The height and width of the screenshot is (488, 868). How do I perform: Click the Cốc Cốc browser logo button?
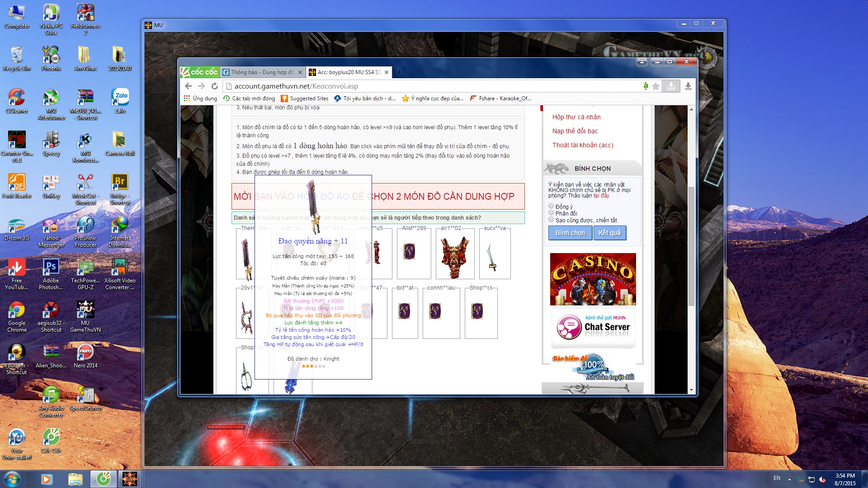pos(199,72)
